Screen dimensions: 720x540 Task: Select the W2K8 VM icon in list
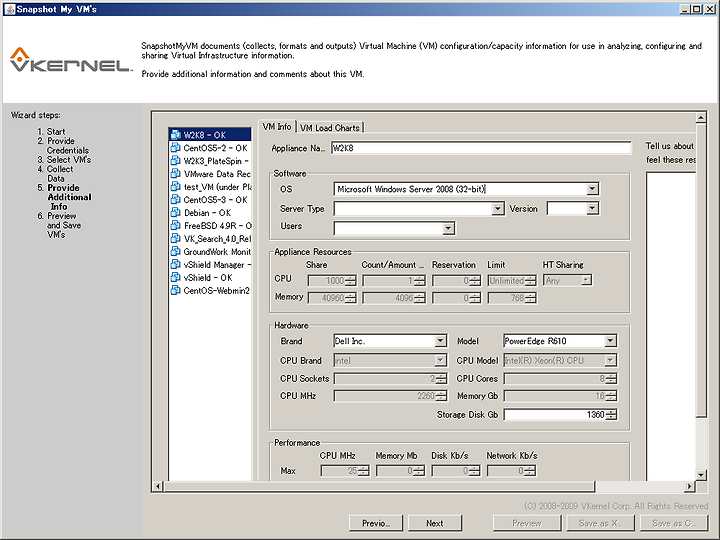coord(175,135)
